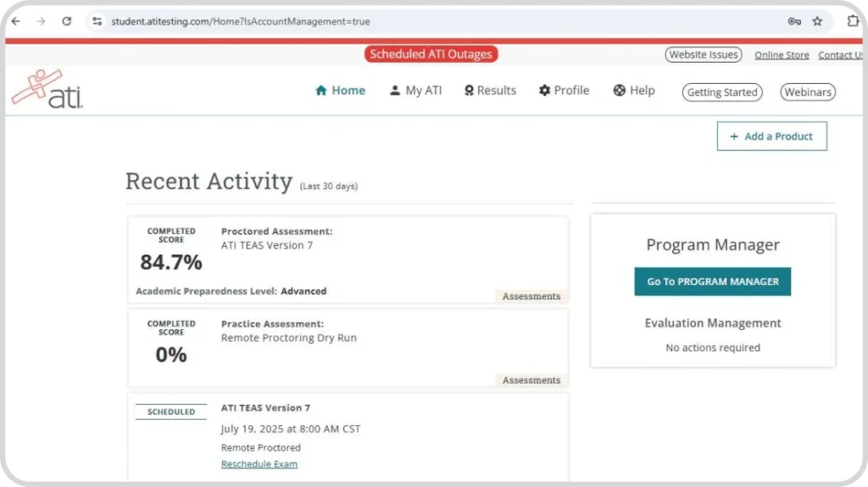Go back using the browser back arrow

(15, 21)
